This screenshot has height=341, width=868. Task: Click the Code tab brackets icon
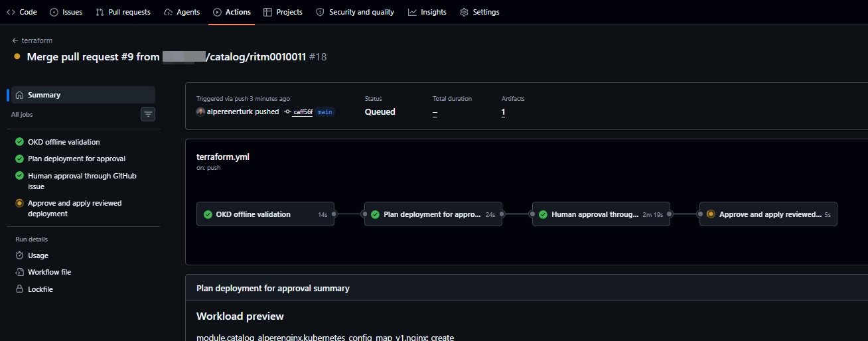(11, 12)
